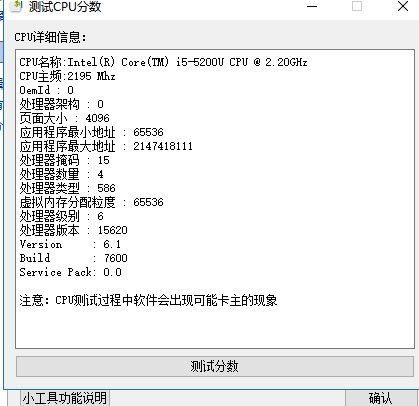The image size is (419, 406).
Task: Click the 处理器数量 : 4 line
Action: click(x=62, y=174)
